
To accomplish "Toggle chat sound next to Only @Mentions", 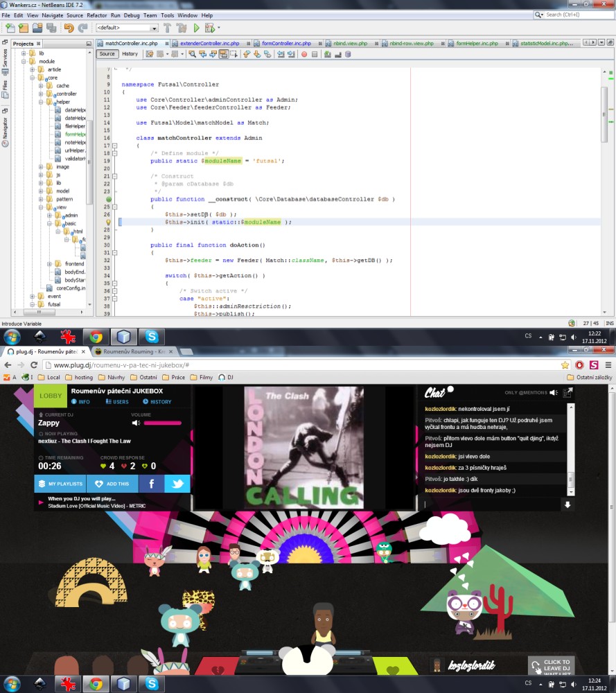I will [x=553, y=393].
